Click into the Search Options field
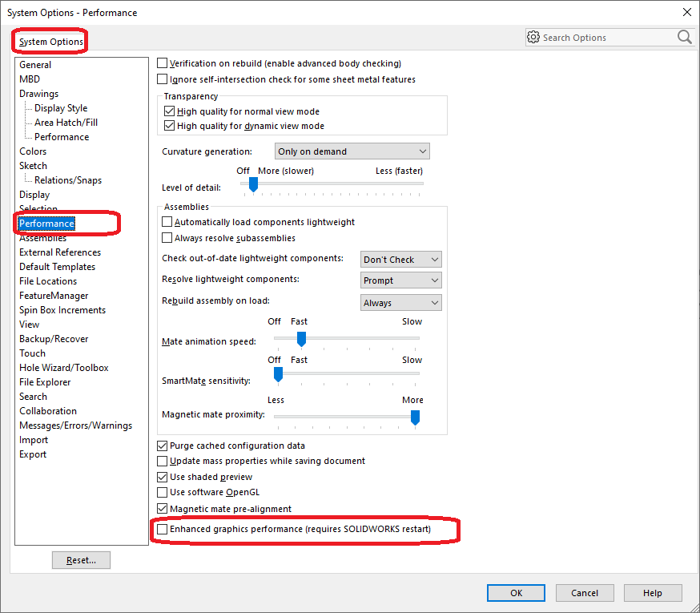The width and height of the screenshot is (700, 613). (x=607, y=38)
